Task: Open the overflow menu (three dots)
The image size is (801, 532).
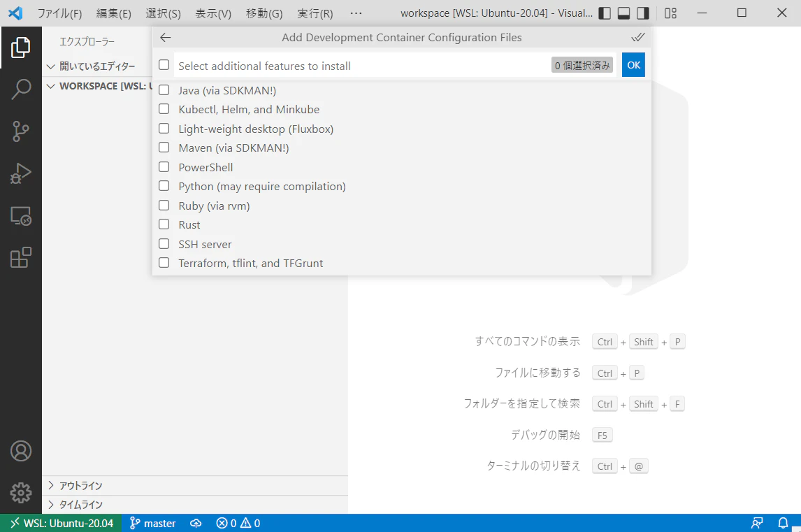Action: [x=356, y=13]
